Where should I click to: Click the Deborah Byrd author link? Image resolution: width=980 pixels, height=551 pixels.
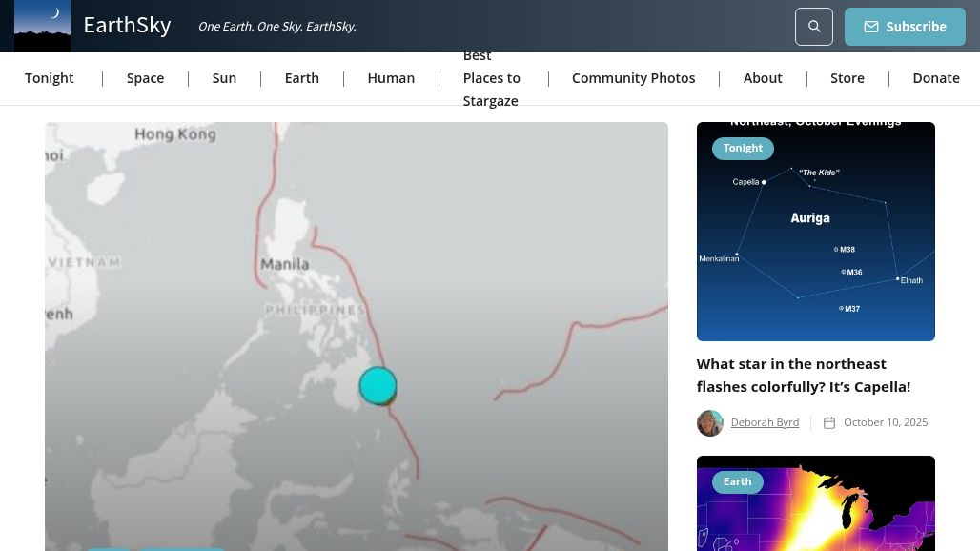765,422
